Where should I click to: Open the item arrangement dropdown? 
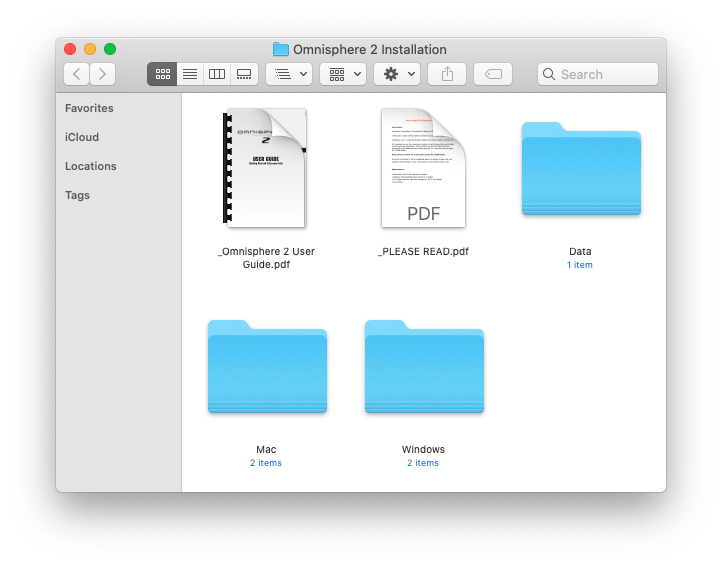[289, 74]
